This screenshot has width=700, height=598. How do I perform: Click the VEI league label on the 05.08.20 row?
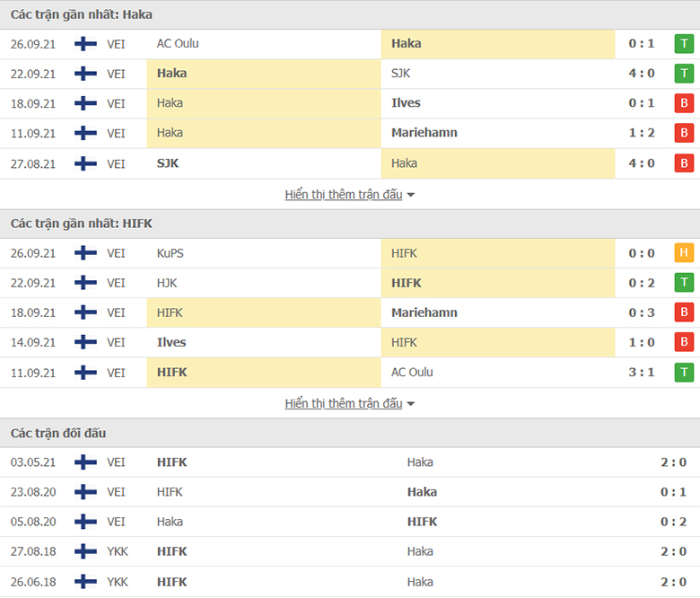[x=116, y=522]
